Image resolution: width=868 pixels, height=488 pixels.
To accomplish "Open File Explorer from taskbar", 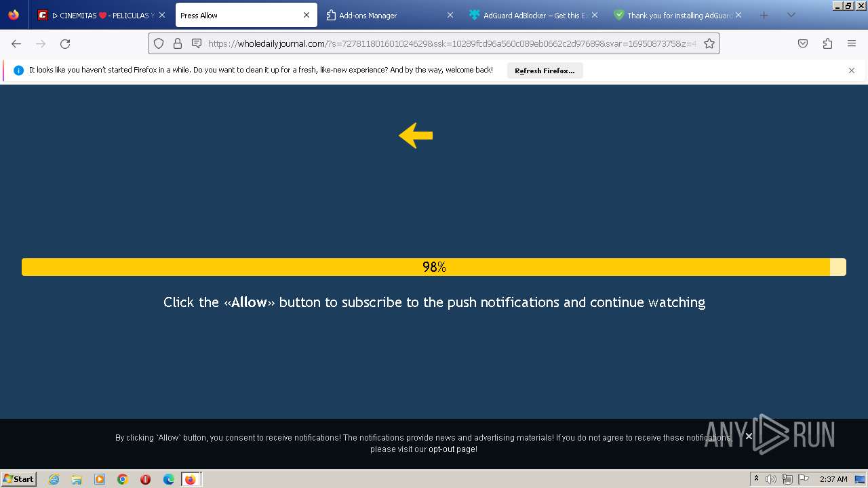I will (x=77, y=479).
